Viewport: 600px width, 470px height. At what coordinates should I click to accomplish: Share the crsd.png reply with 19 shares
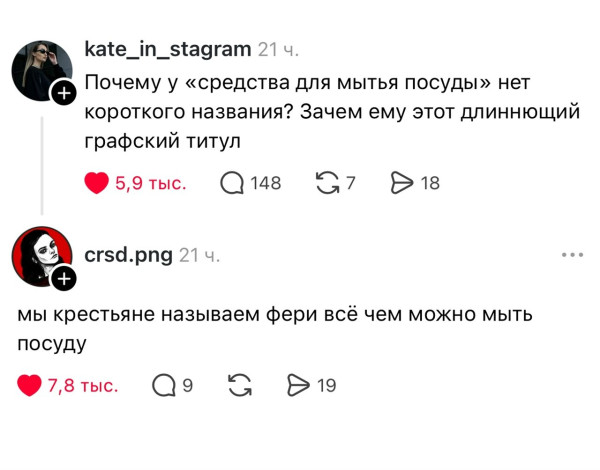pos(299,385)
